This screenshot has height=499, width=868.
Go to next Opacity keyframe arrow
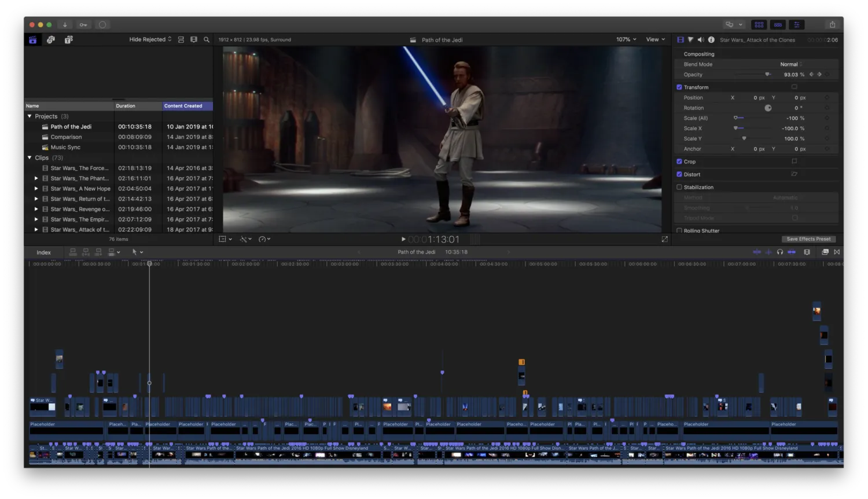(819, 74)
